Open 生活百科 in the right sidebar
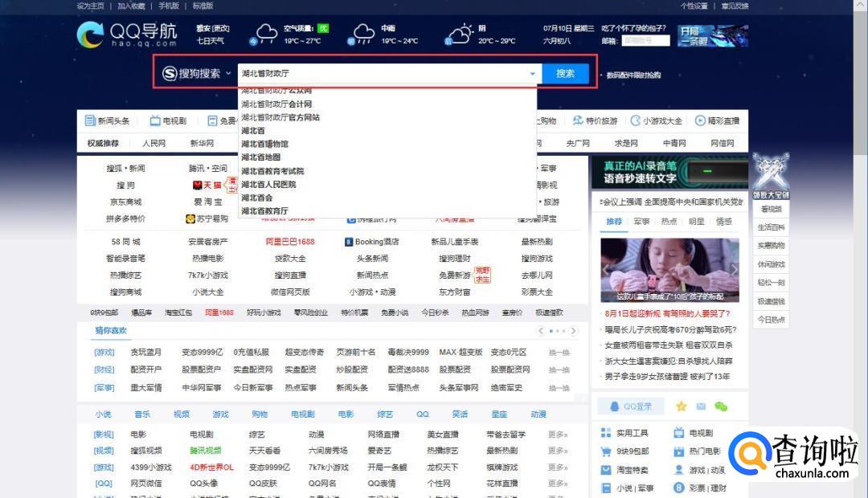This screenshot has height=498, width=868. pyautogui.click(x=771, y=227)
